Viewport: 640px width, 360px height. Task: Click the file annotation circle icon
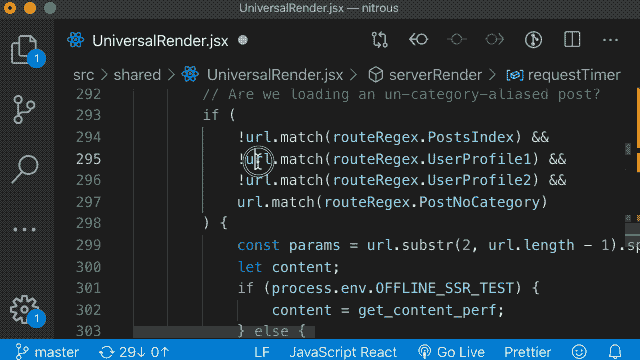pyautogui.click(x=533, y=40)
